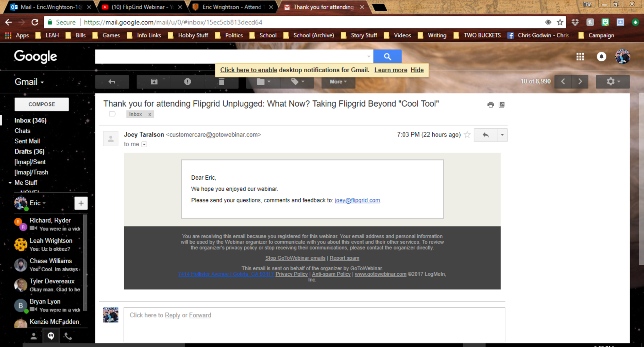The height and width of the screenshot is (347, 644).
Task: Open the Google apps grid
Action: (x=580, y=57)
